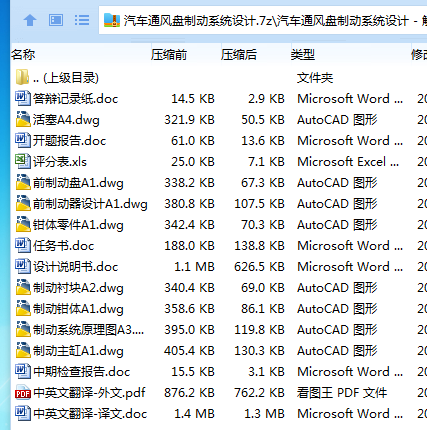The width and height of the screenshot is (427, 430).
Task: Click the Word icon of 任务书.doc
Action: click(22, 245)
